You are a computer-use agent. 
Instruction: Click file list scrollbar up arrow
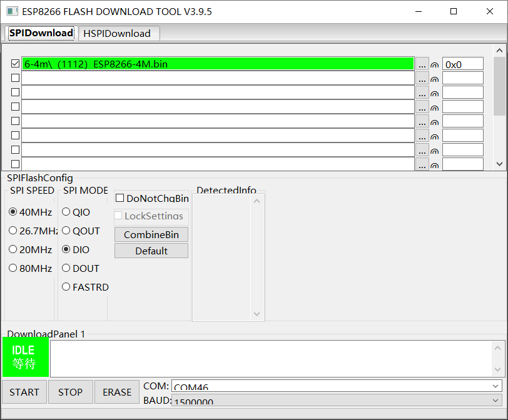(x=500, y=51)
